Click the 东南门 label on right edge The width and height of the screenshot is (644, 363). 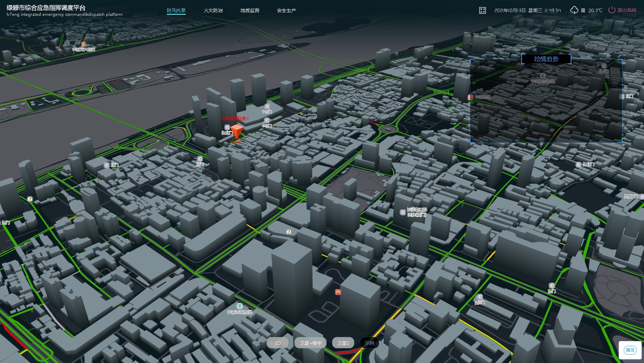(x=631, y=196)
